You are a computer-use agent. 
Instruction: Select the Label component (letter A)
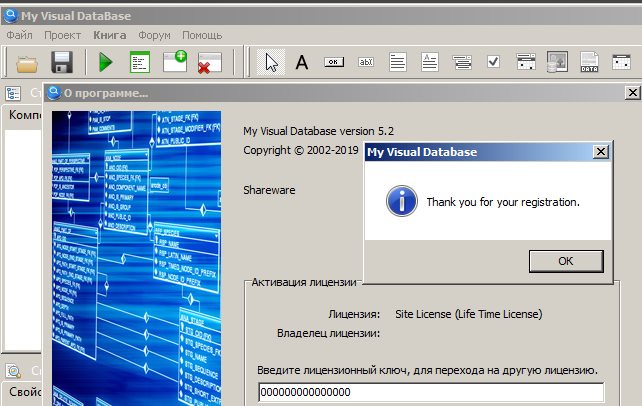302,62
